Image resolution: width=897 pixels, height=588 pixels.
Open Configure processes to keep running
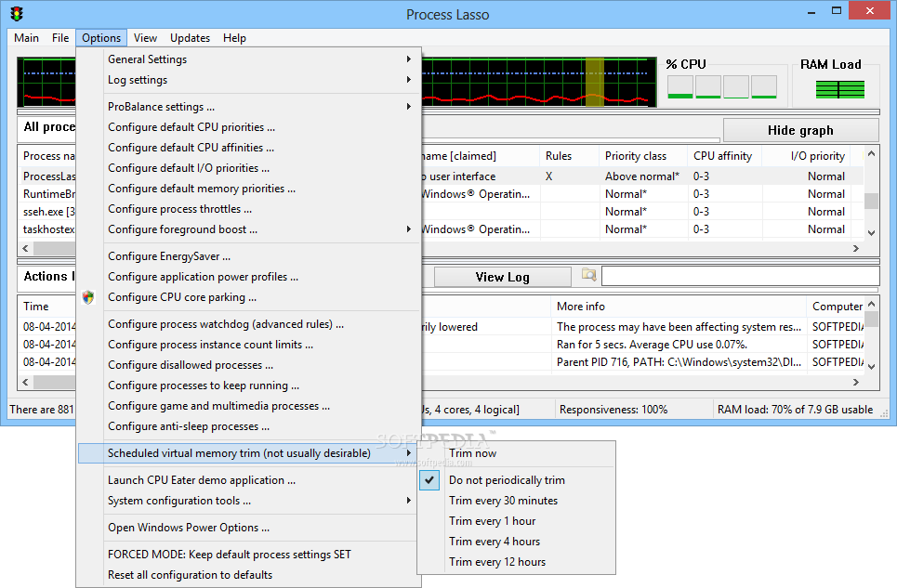pos(249,385)
